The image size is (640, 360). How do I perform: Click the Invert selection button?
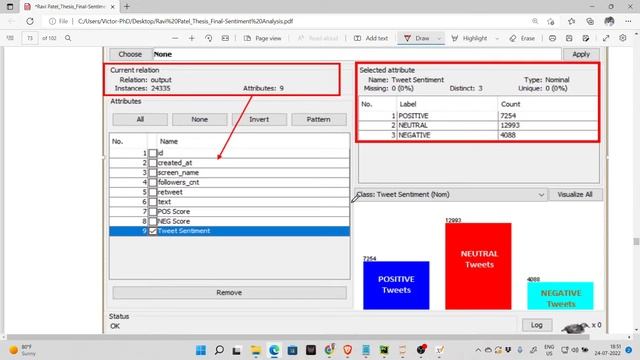coord(259,119)
